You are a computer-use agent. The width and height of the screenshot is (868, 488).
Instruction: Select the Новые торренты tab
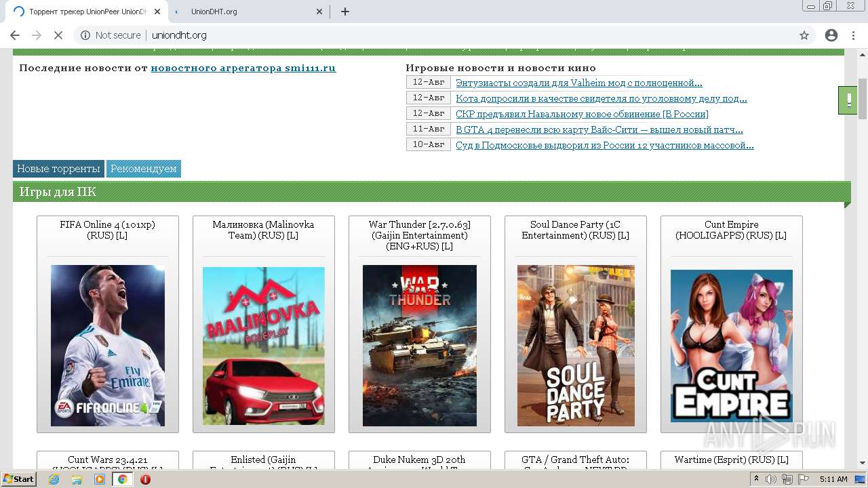(x=58, y=169)
